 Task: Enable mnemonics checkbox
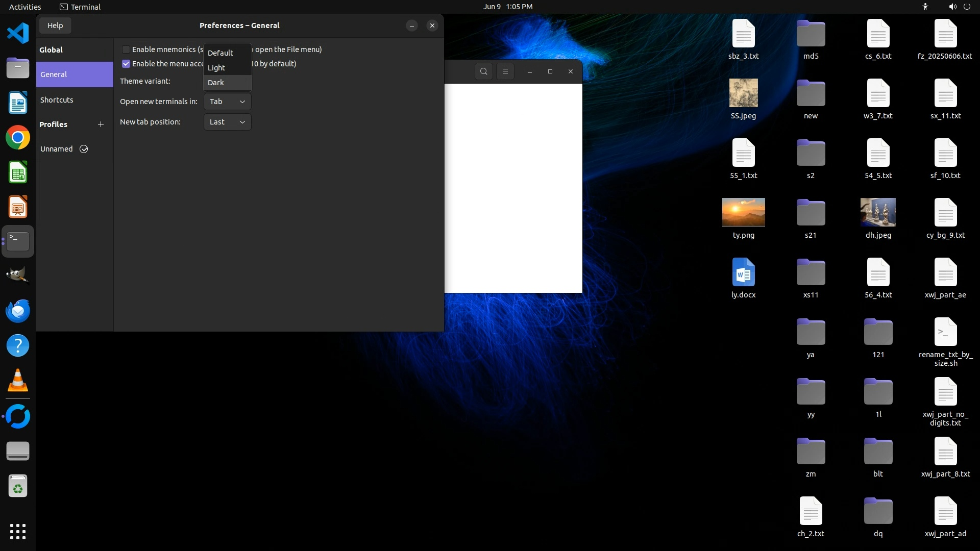coord(126,49)
